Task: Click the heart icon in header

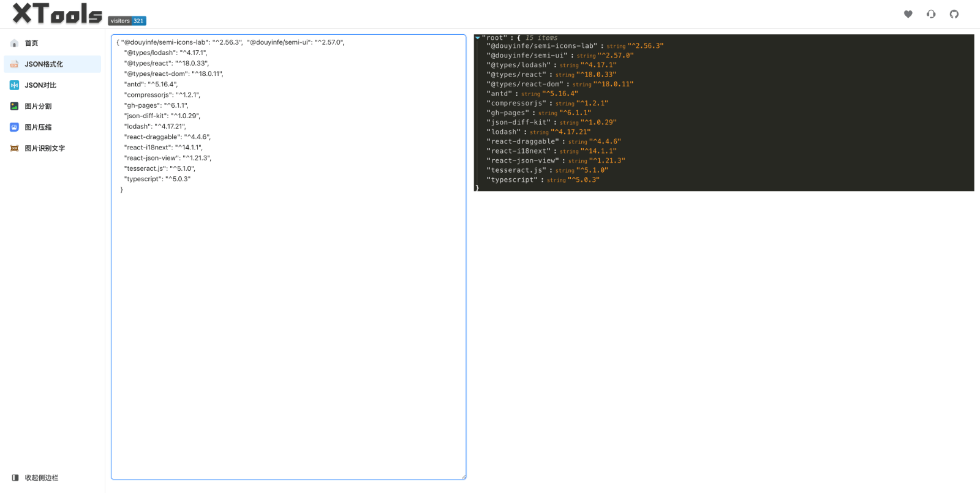Action: pos(908,14)
